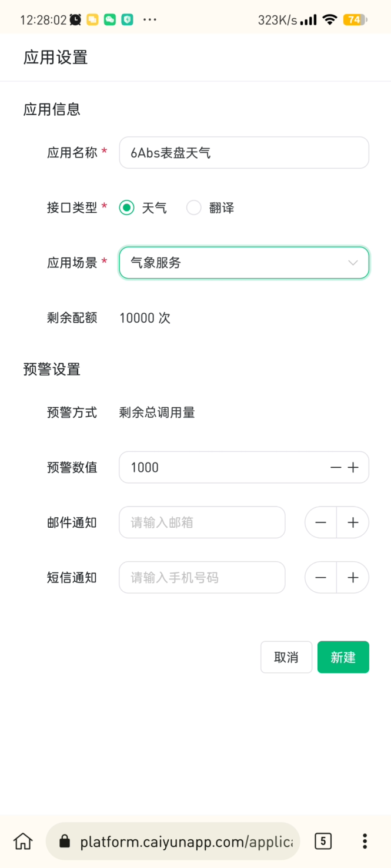
Task: Click the 应用场景 dropdown chevron arrow
Action: click(353, 263)
